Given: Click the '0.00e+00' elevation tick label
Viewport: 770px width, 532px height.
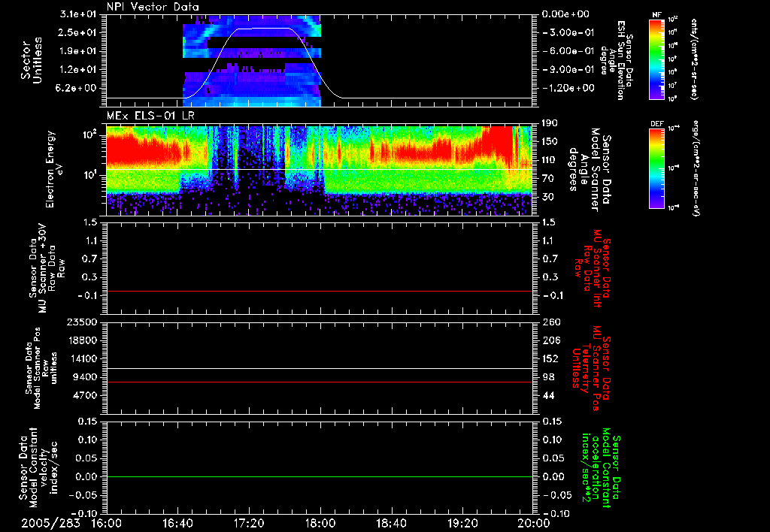Looking at the screenshot, I should click(565, 14).
